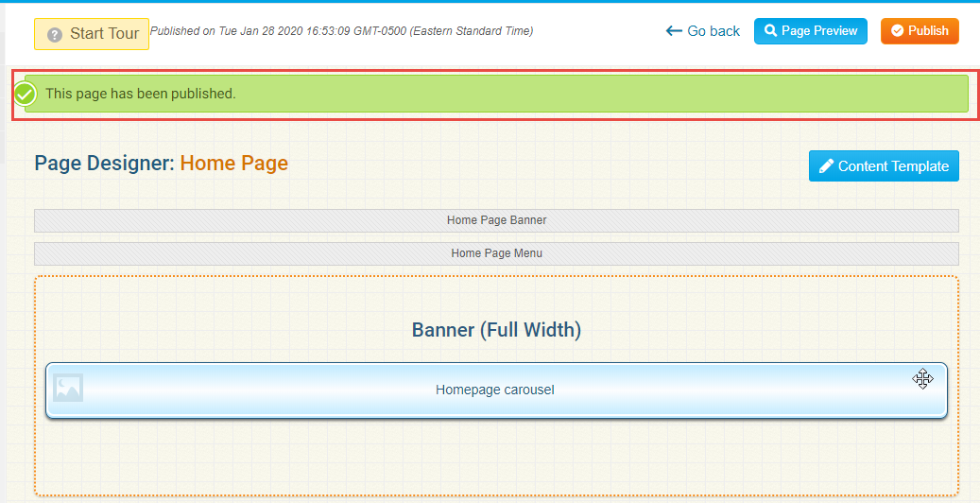Screen dimensions: 980x503
Task: Click the orange Home Page title
Action: click(x=233, y=163)
